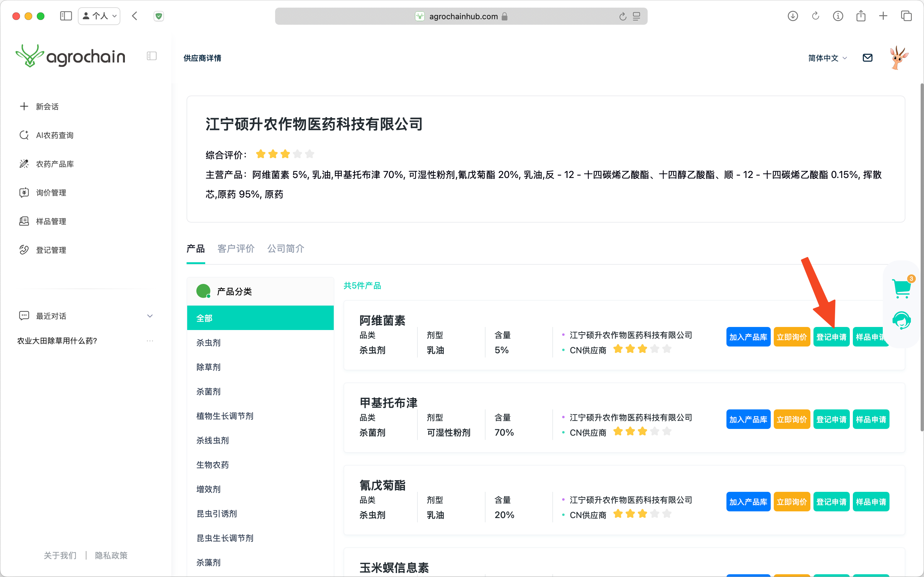Open 登记管理 in sidebar
Screen dimensions: 924x577
(x=51, y=250)
